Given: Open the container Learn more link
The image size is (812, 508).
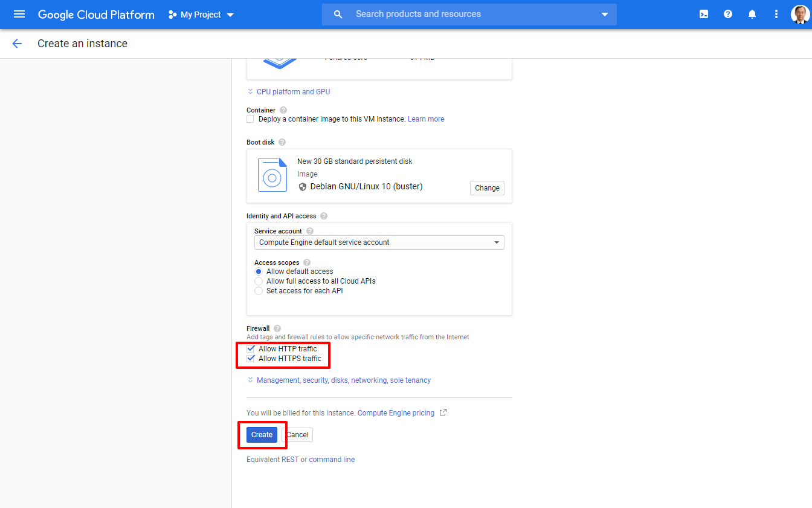Looking at the screenshot, I should 426,119.
